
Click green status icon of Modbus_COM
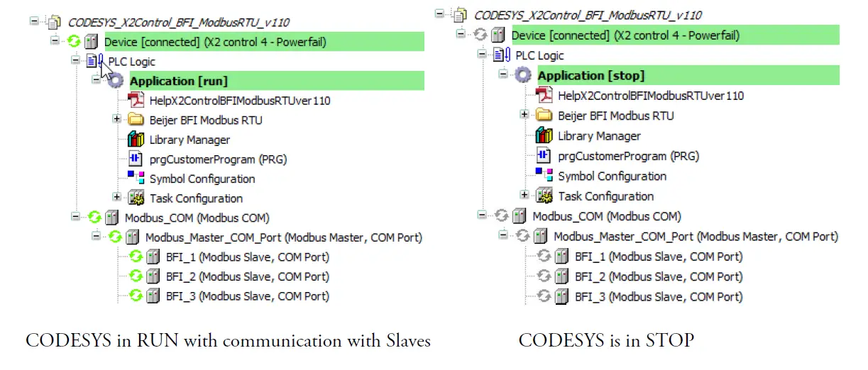(95, 218)
